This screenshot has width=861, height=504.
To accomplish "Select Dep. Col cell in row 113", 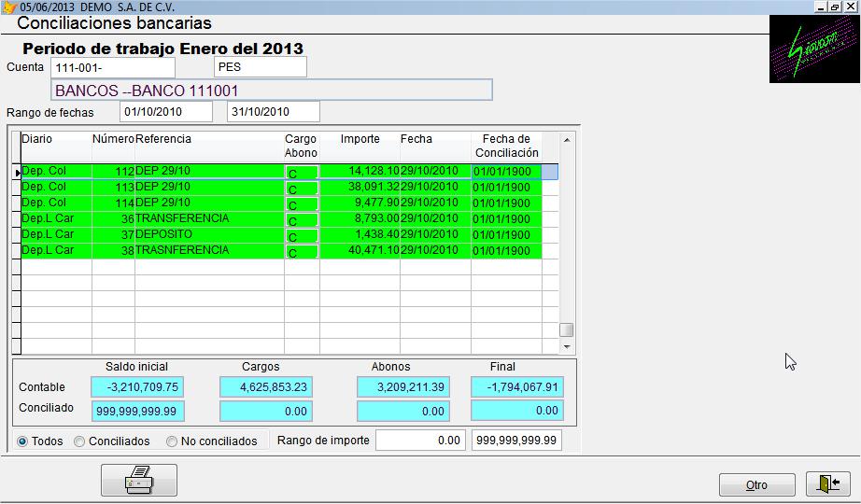I will 56,188.
